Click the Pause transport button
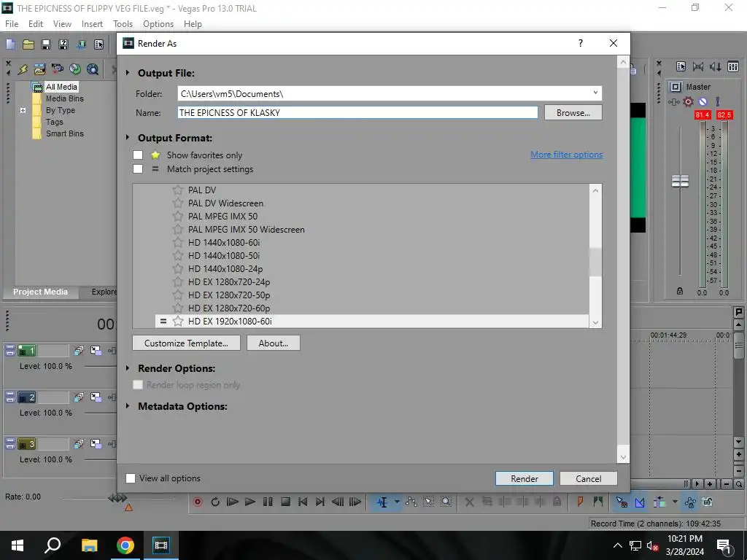This screenshot has height=560, width=747. pyautogui.click(x=268, y=502)
